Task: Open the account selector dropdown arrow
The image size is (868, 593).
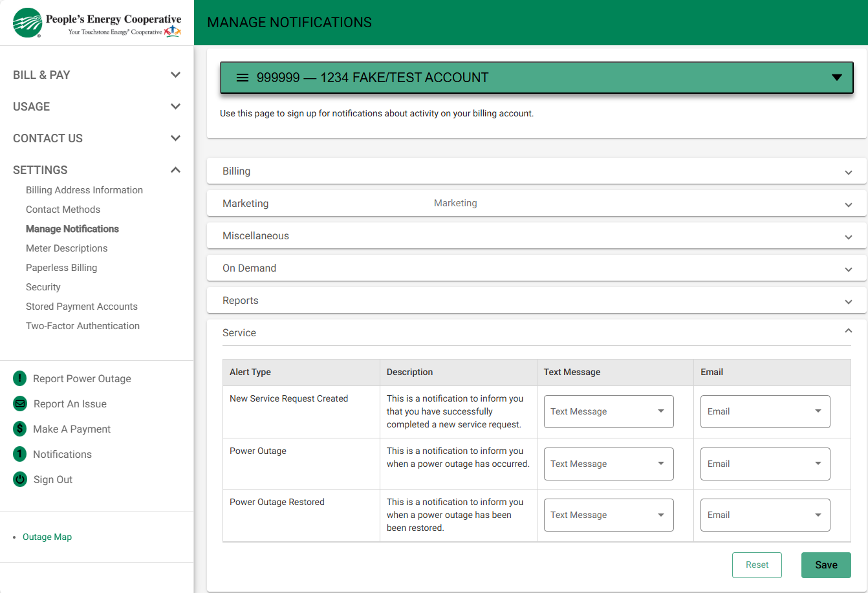Action: (x=836, y=78)
